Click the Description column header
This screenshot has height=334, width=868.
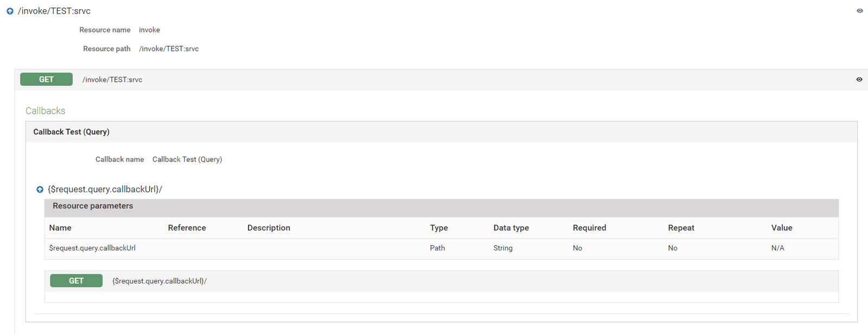pos(269,228)
